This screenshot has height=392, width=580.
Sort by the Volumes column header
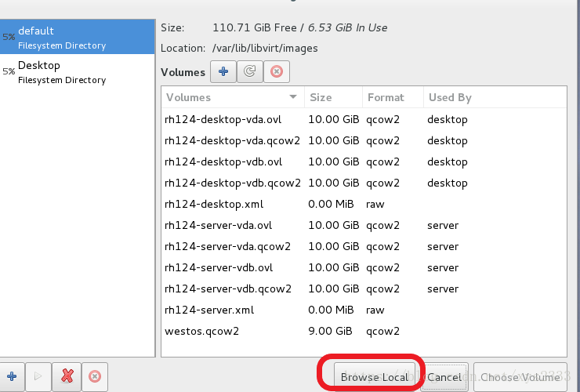[232, 97]
